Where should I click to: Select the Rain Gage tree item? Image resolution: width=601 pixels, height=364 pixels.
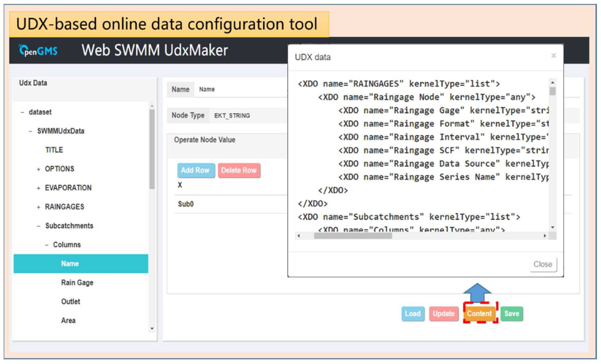(77, 283)
